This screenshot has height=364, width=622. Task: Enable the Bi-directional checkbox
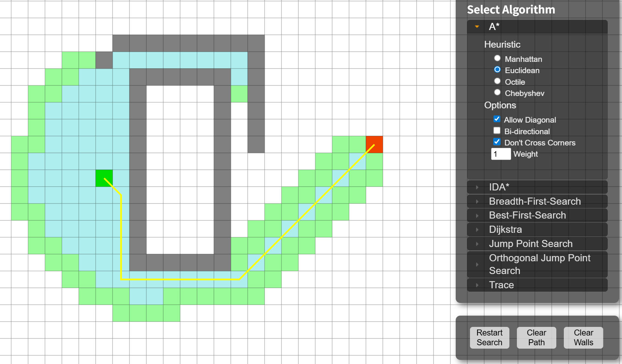497,130
